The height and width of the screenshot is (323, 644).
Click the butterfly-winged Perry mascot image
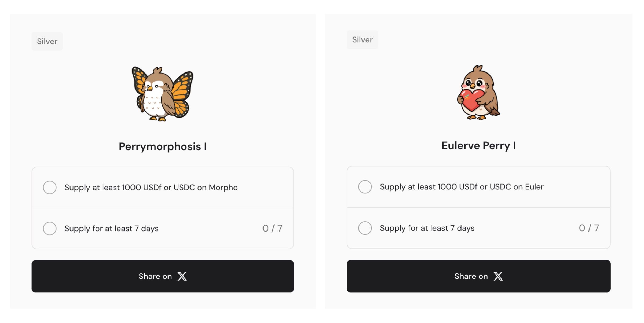pos(162,94)
